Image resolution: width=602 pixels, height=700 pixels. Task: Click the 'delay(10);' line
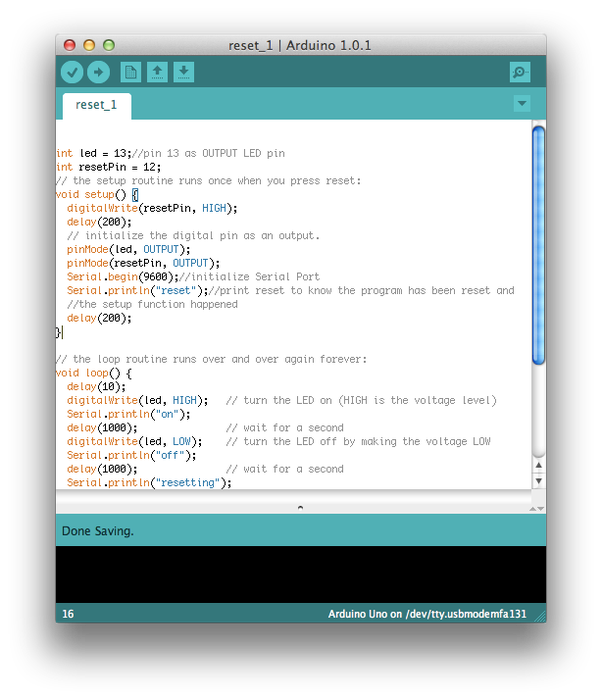click(96, 387)
